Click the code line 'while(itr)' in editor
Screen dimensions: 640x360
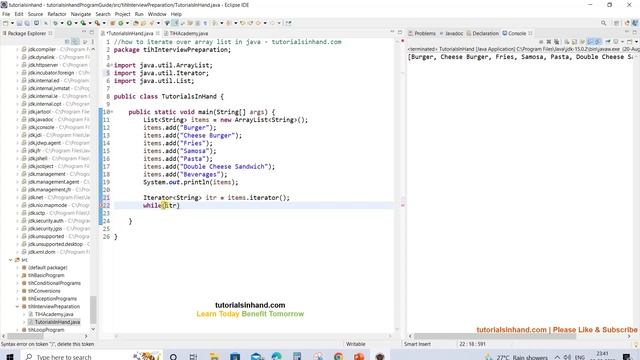pos(161,205)
